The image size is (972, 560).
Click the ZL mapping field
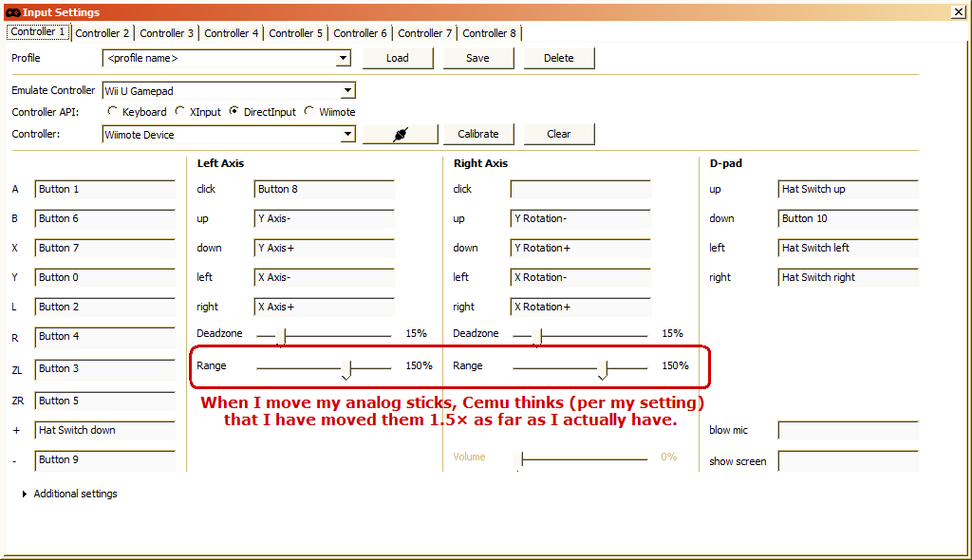coord(104,369)
